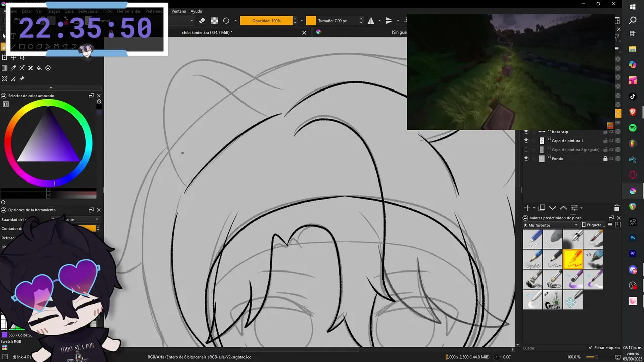Select the Transform tool
Image resolution: width=644 pixels, height=362 pixels.
coord(5,57)
